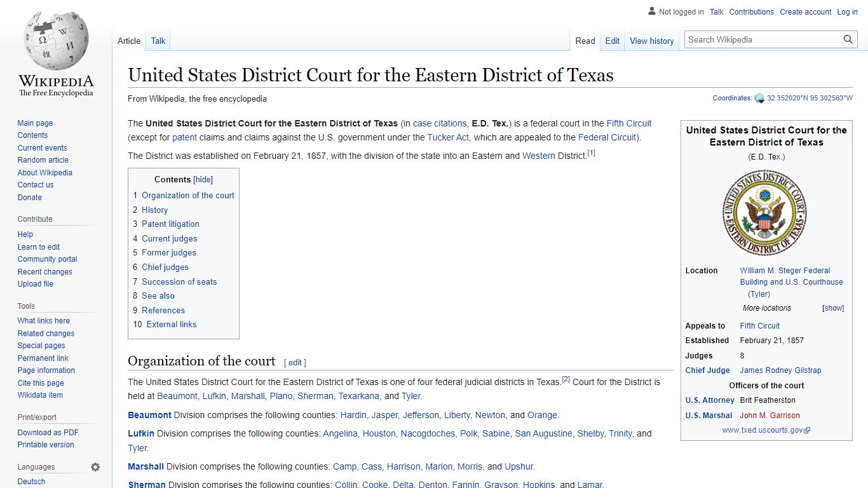Open James Rodney Gilstrap link
Viewport: 868px width, 488px height.
(780, 370)
